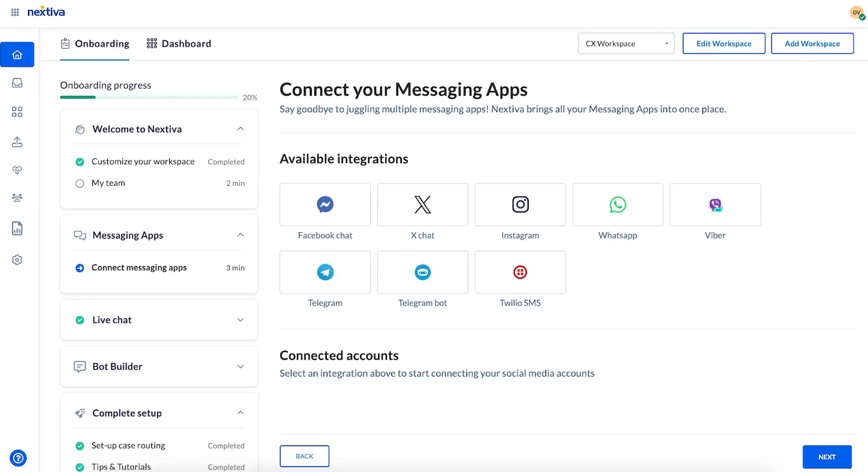
Task: Switch to the Onboarding tab
Action: click(x=95, y=43)
